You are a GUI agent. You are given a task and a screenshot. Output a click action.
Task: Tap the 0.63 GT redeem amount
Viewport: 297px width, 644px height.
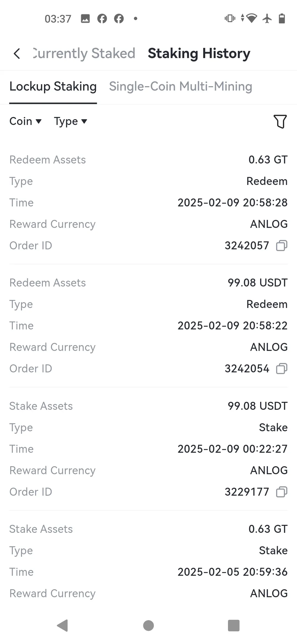click(x=268, y=160)
